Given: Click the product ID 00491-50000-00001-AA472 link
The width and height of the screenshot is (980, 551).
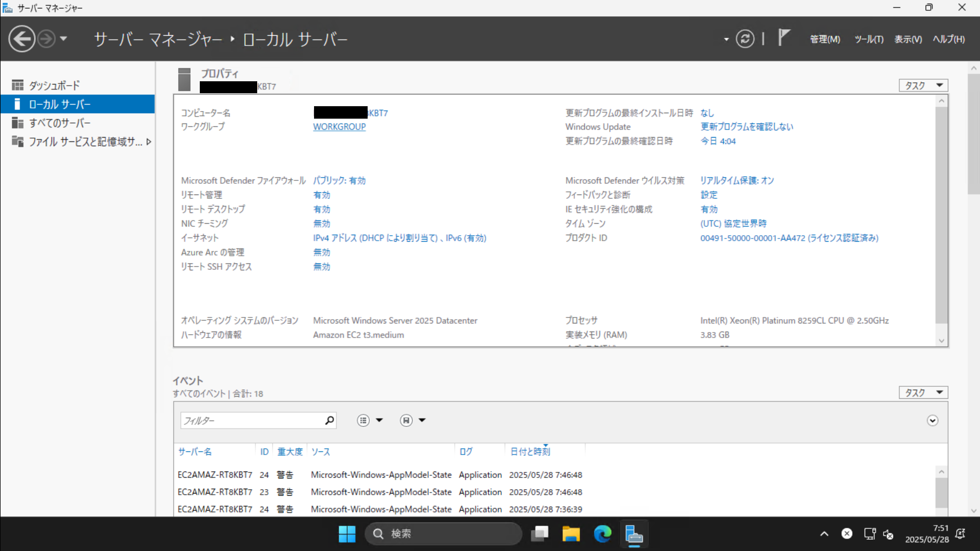Looking at the screenshot, I should click(x=789, y=238).
